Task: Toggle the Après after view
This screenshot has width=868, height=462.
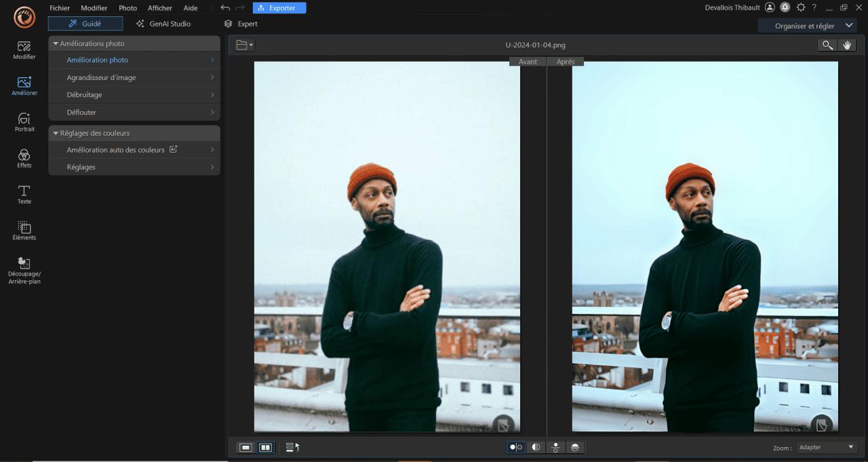Action: (566, 61)
